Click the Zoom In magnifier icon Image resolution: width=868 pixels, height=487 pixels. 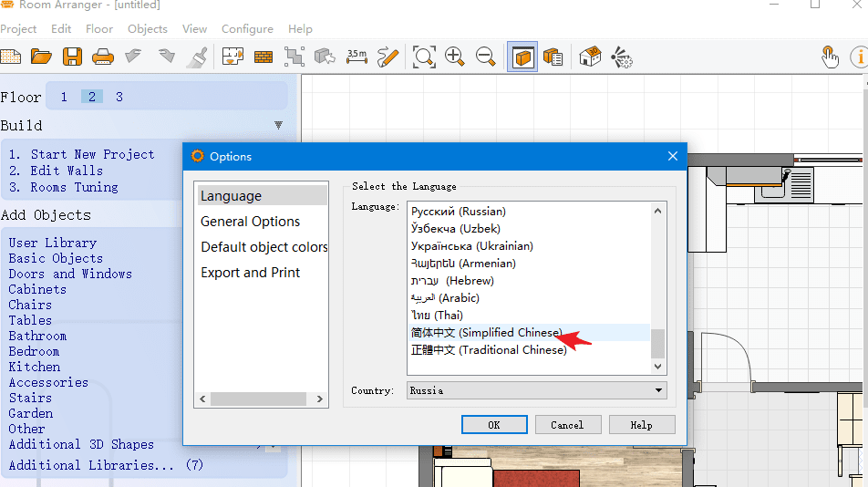click(455, 57)
